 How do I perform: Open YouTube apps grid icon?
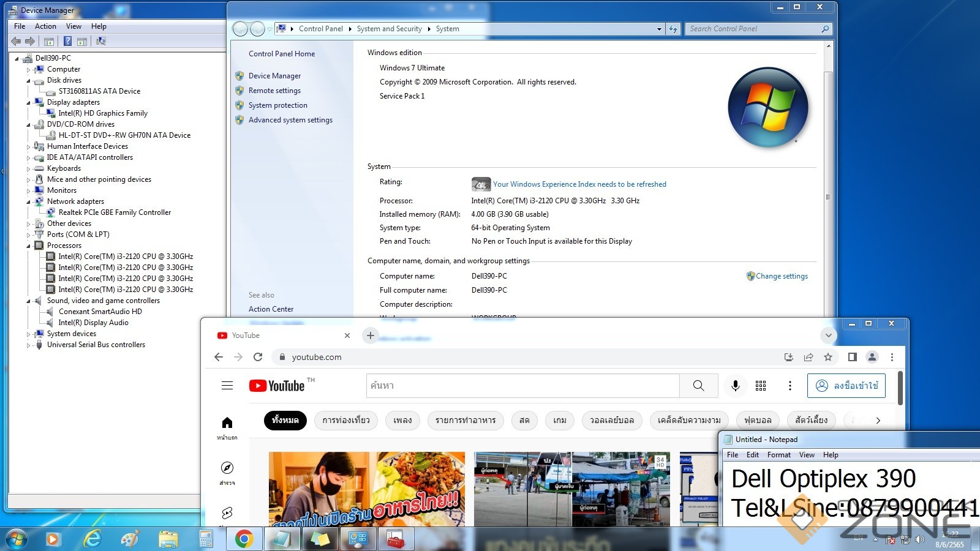click(761, 386)
